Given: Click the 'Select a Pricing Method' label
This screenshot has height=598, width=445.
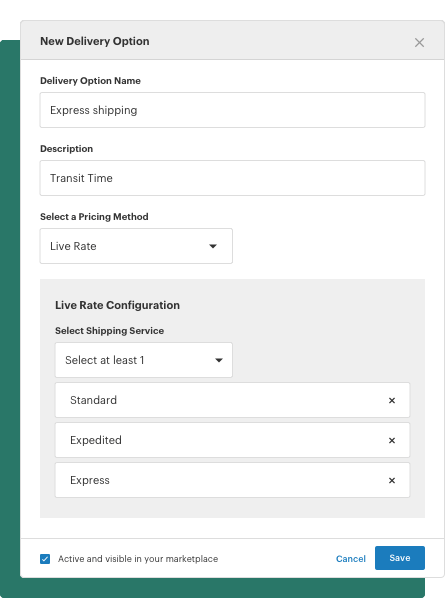Looking at the screenshot, I should 94,217.
